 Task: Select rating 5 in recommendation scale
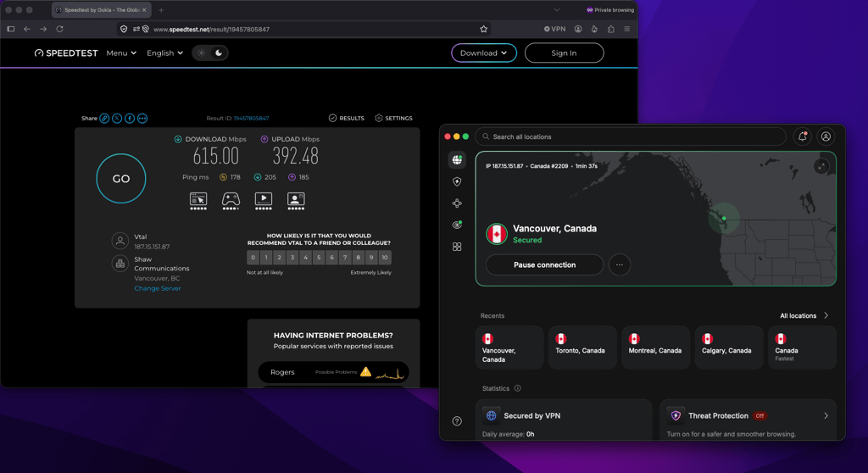click(x=319, y=258)
